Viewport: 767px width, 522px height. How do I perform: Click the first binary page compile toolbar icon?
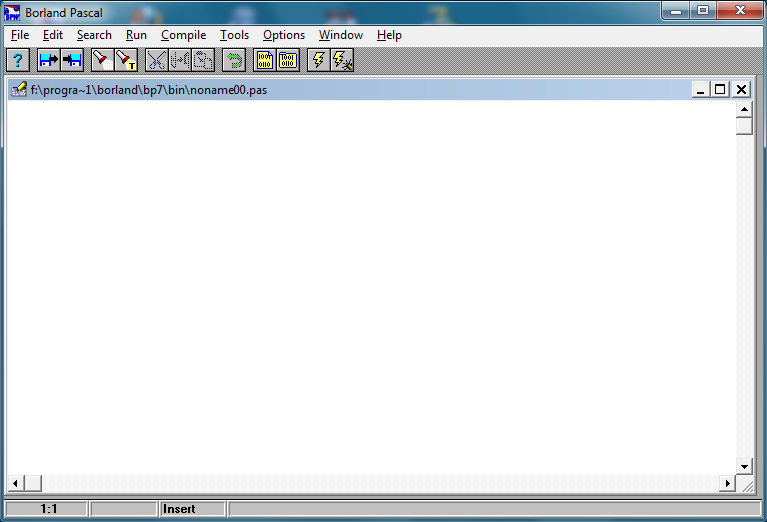264,61
